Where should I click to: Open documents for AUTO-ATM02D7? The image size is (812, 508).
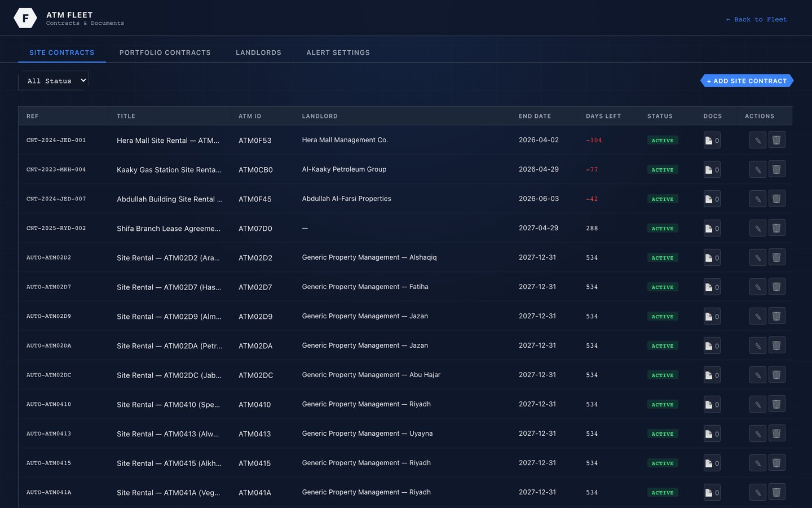[x=712, y=287]
